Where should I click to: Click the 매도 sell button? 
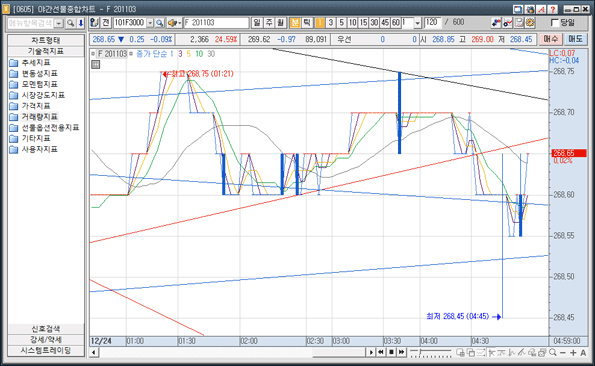(575, 39)
